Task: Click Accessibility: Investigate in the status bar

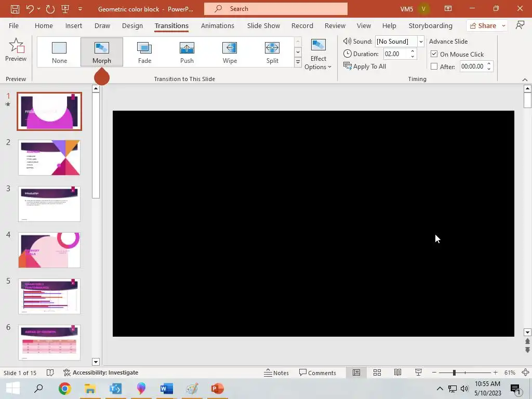Action: (101, 373)
